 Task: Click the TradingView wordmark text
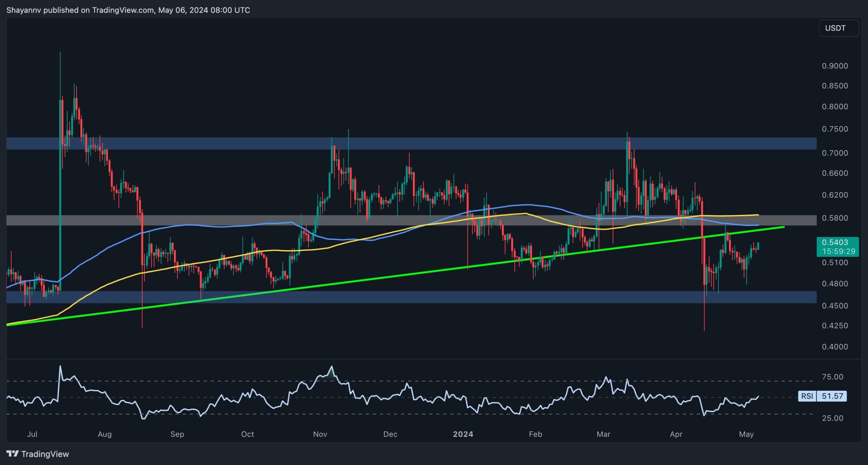[x=45, y=454]
